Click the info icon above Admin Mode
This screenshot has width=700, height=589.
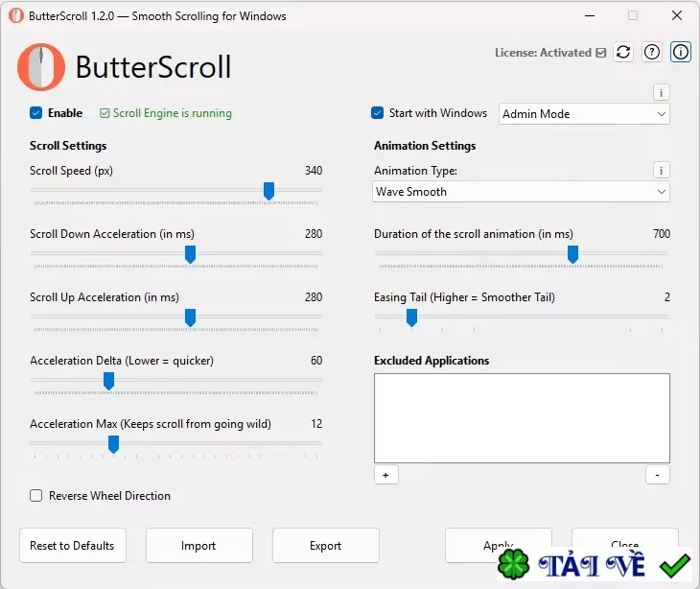click(661, 93)
